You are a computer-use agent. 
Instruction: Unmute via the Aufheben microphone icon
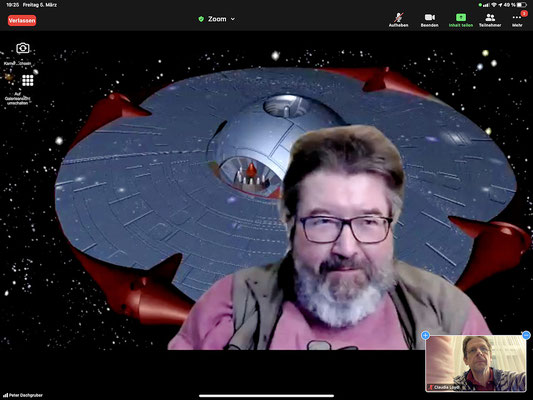click(398, 17)
